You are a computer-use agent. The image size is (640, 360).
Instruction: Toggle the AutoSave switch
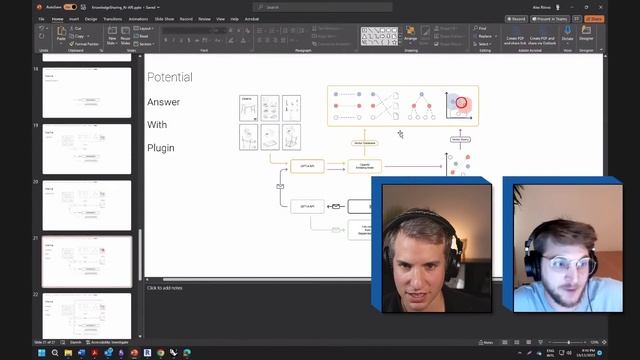70,7
